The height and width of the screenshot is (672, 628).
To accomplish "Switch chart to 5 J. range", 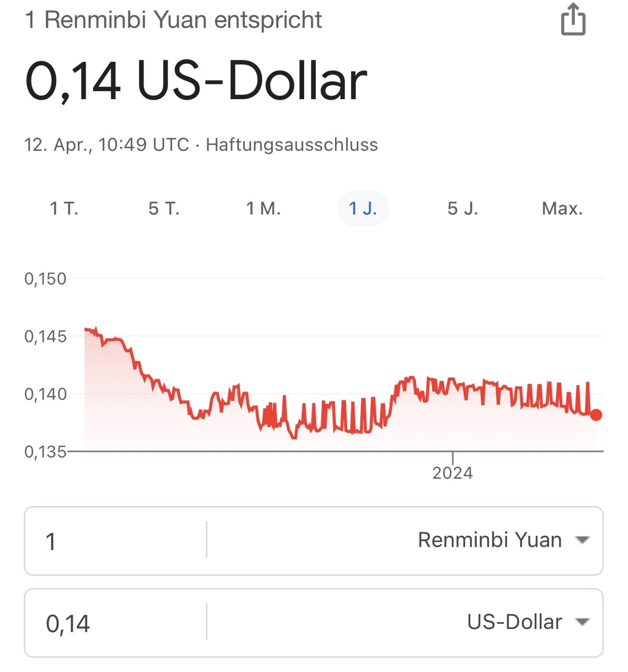I will (462, 209).
